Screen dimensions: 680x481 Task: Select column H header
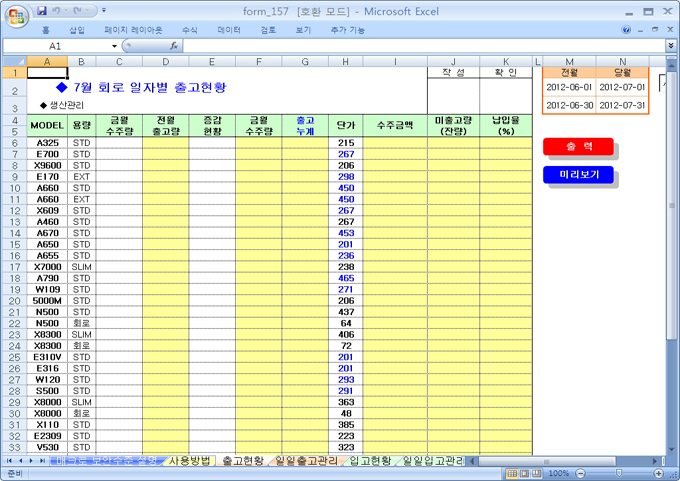[345, 62]
